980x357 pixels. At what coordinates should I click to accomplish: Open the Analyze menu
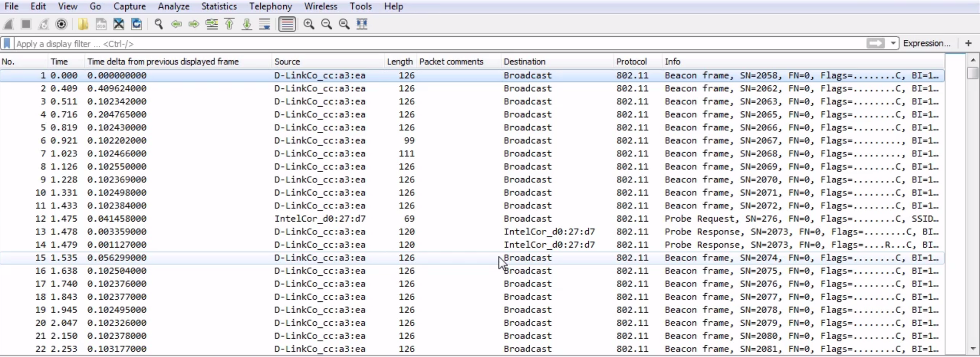(173, 7)
